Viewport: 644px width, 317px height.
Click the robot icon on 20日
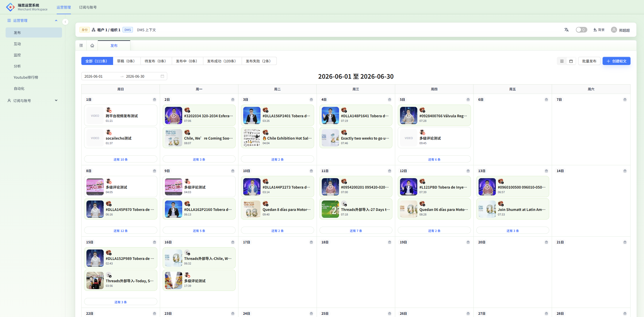coord(546,242)
